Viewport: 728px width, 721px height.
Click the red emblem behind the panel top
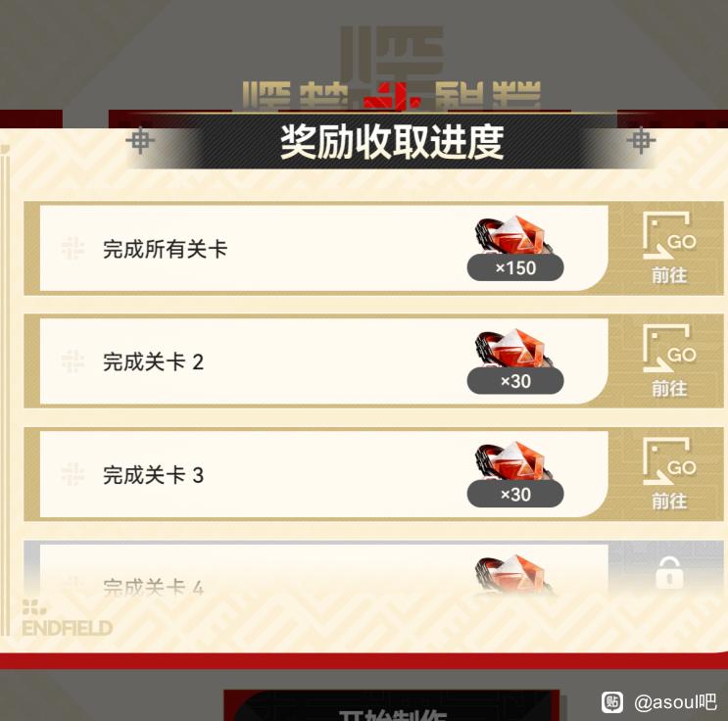[391, 99]
